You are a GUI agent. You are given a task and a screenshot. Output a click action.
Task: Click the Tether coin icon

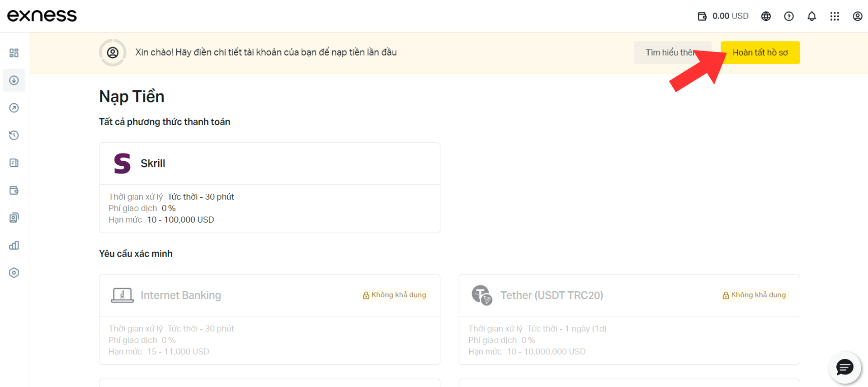coord(482,295)
